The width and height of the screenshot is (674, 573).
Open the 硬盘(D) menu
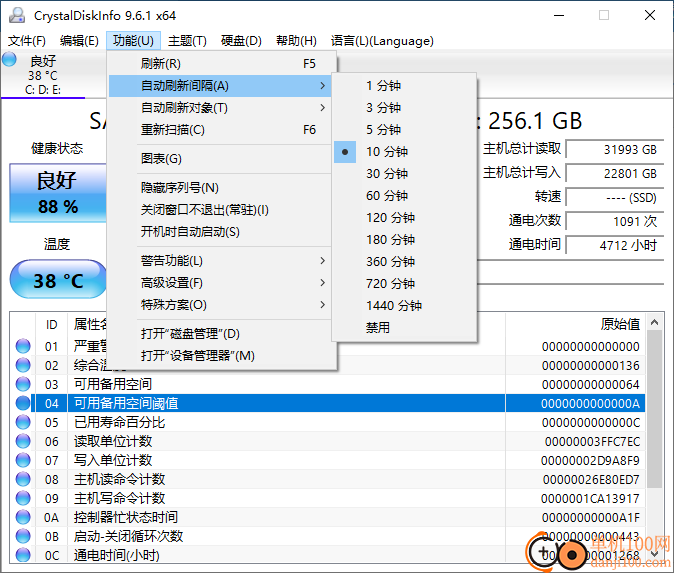241,41
